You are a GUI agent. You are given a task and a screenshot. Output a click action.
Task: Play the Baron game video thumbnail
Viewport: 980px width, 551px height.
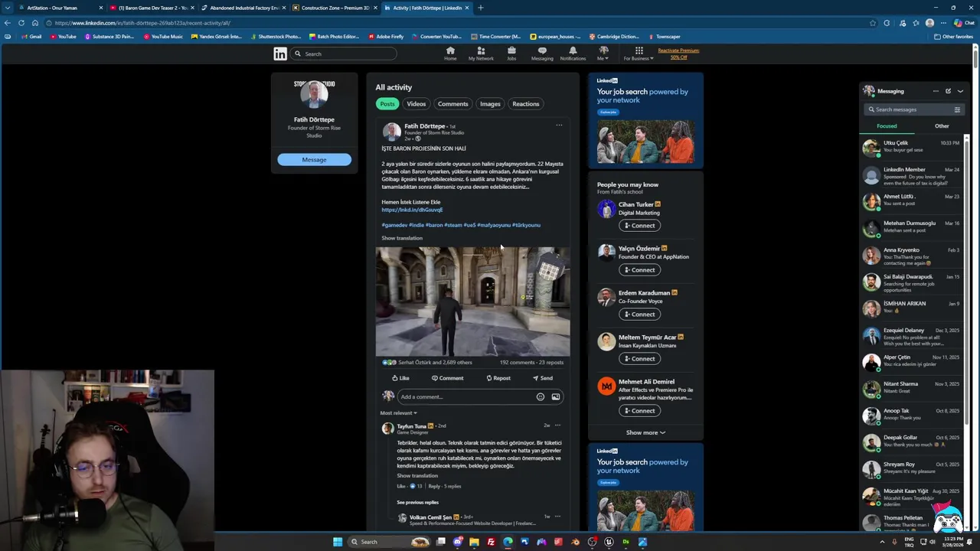tap(472, 302)
